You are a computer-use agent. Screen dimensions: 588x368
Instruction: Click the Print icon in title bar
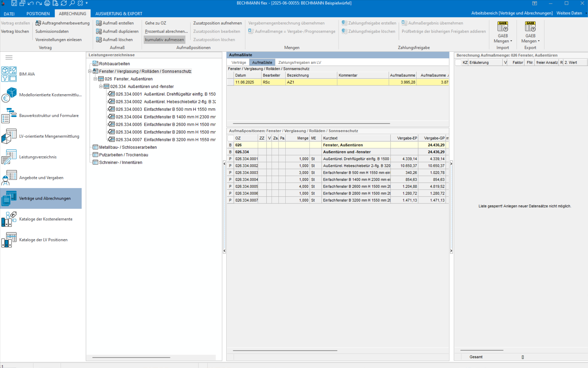click(x=47, y=3)
